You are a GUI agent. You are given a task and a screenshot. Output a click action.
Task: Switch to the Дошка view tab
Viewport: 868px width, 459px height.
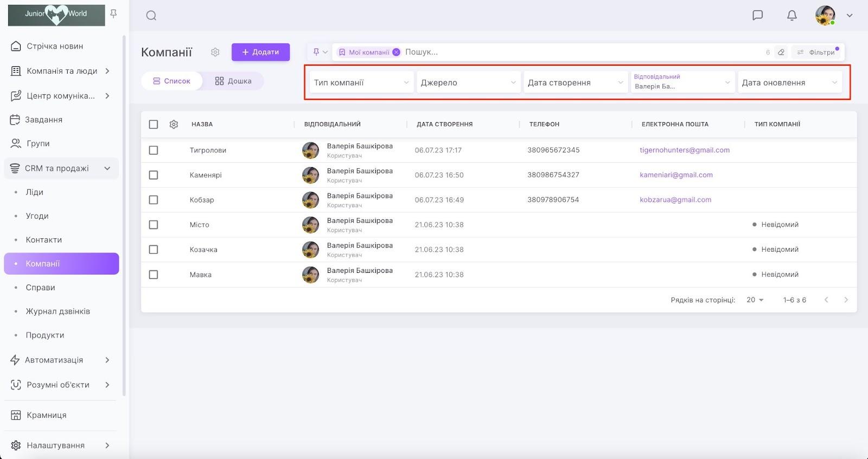point(233,81)
